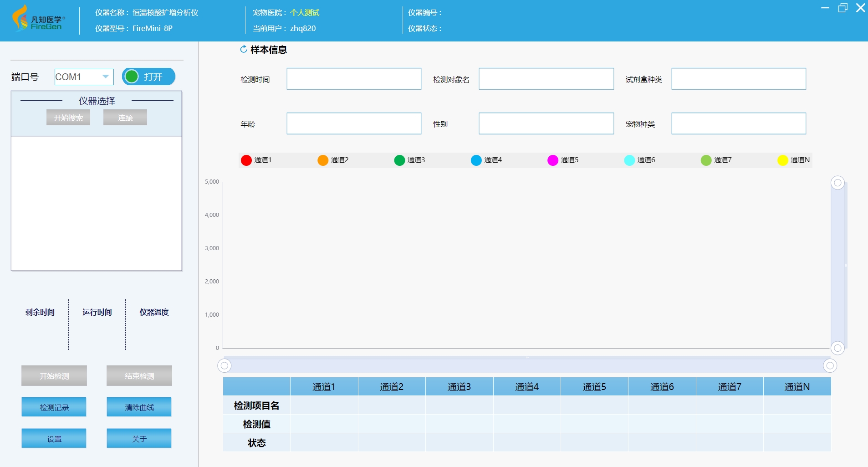Click the 通道2 table column header
Viewport: 868px width, 467px height.
[392, 387]
